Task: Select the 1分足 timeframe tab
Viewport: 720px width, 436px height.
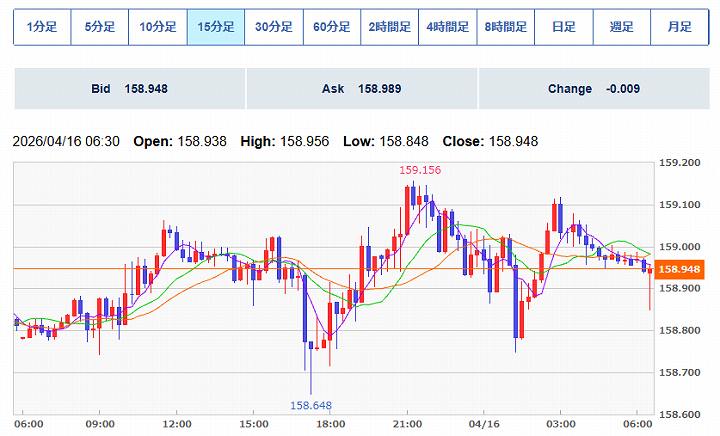Action: coord(42,27)
